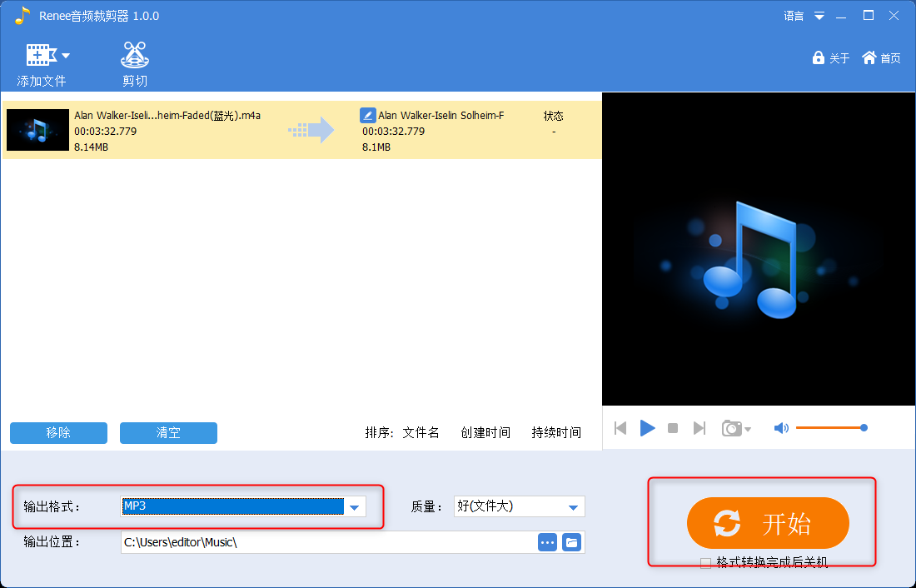Click the three-dots browse button
916x588 pixels.
pyautogui.click(x=547, y=542)
